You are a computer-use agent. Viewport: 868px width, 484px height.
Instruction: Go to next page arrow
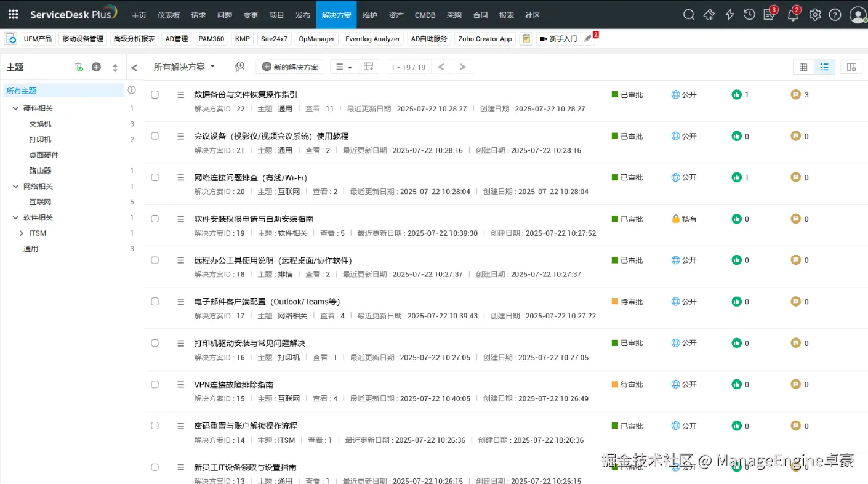pyautogui.click(x=462, y=67)
